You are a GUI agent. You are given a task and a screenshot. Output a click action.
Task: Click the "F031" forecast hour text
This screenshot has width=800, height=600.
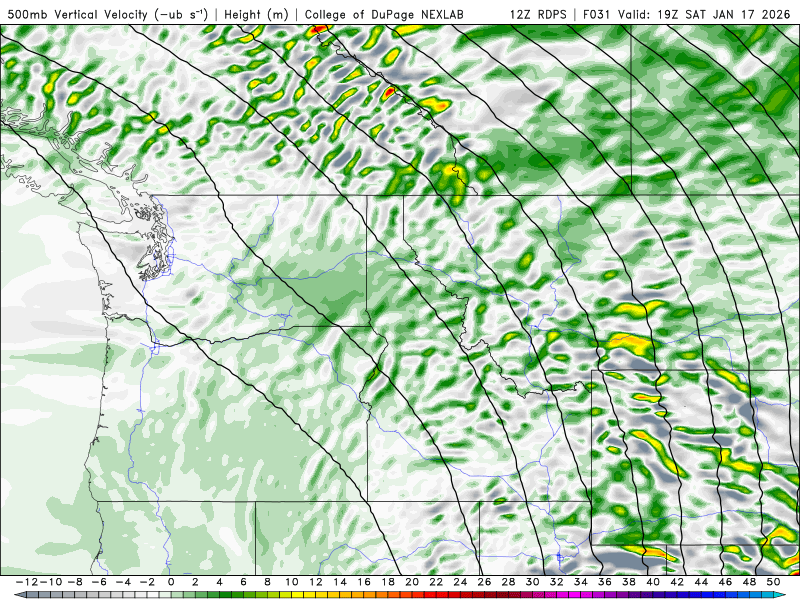tap(597, 14)
